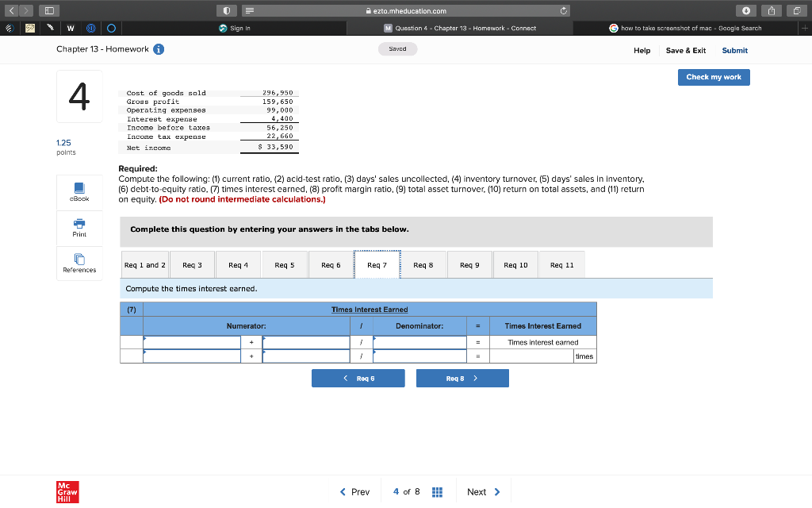Click Save & Exit

685,50
